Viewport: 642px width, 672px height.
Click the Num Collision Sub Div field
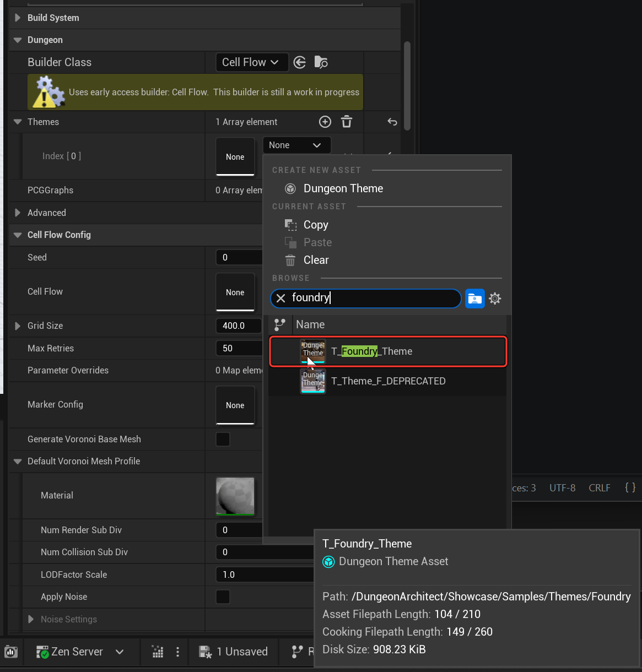coord(265,552)
